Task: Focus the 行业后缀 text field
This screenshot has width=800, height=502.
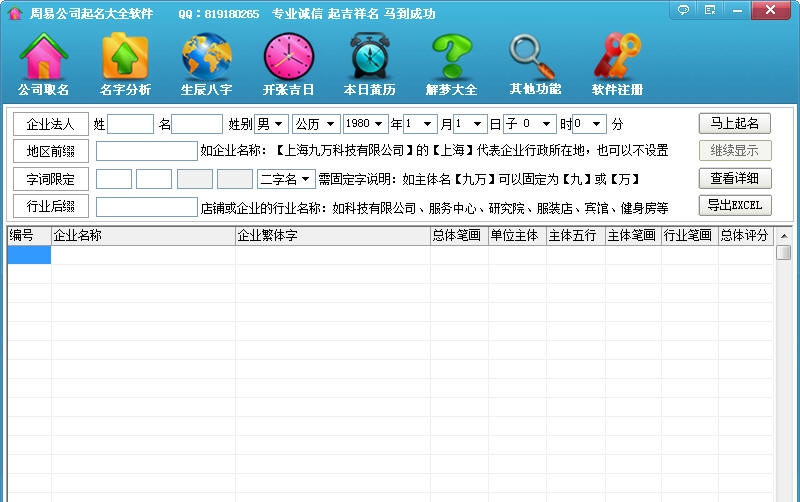Action: [147, 207]
